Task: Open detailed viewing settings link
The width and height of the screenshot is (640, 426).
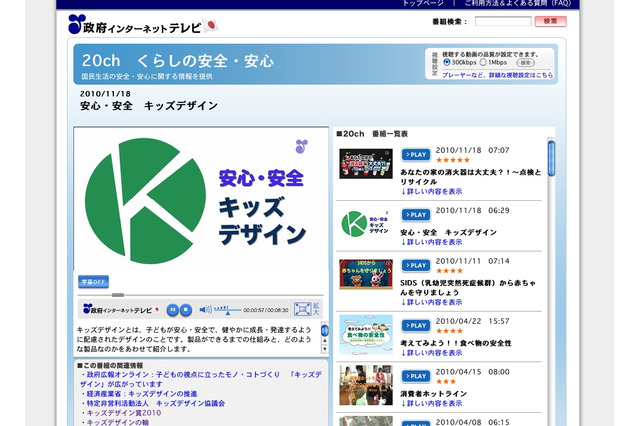Action: [x=498, y=75]
